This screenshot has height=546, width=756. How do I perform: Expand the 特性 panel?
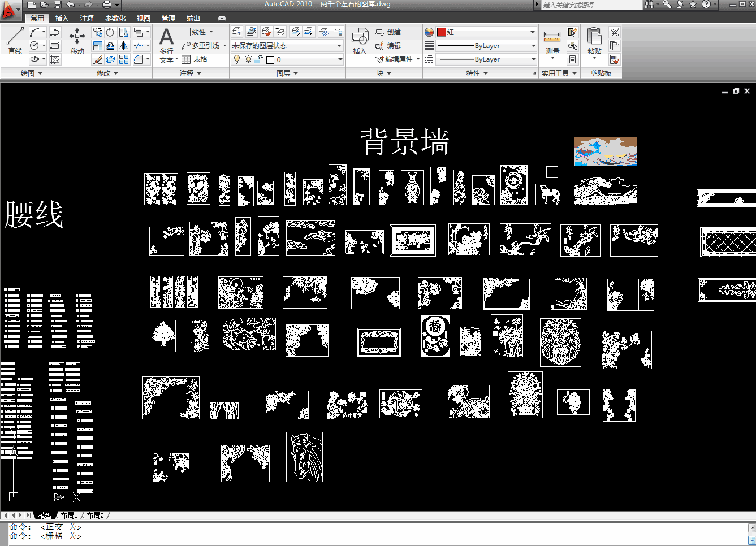point(477,73)
